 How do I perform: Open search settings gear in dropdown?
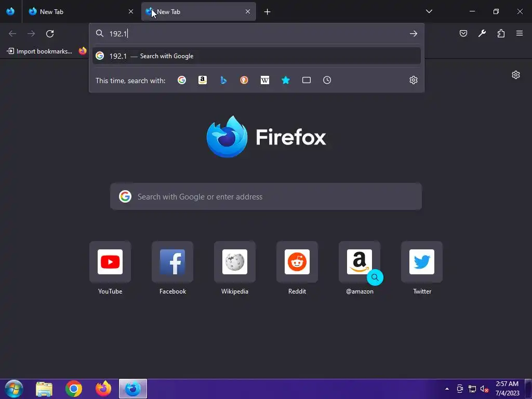pyautogui.click(x=413, y=80)
